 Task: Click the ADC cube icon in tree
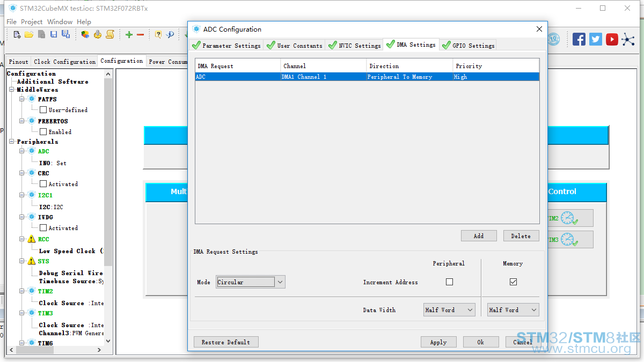tap(32, 151)
